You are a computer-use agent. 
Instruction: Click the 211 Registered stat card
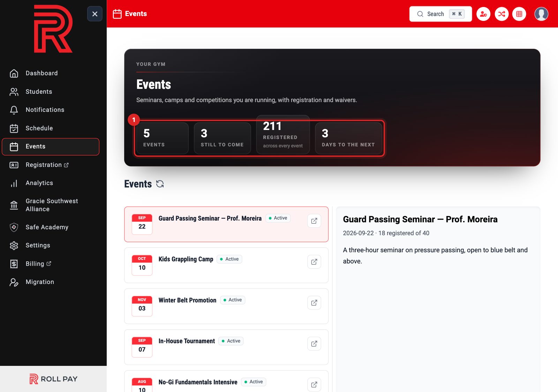click(x=283, y=134)
